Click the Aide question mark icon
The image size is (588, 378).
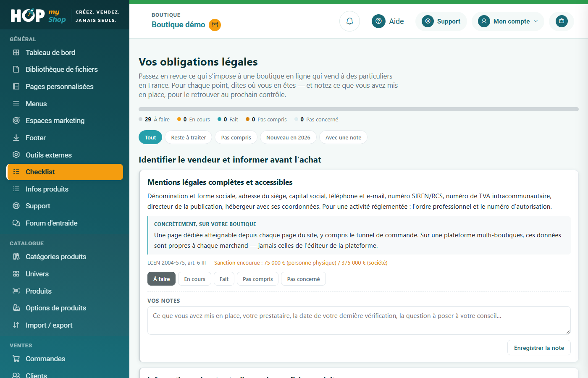(378, 21)
